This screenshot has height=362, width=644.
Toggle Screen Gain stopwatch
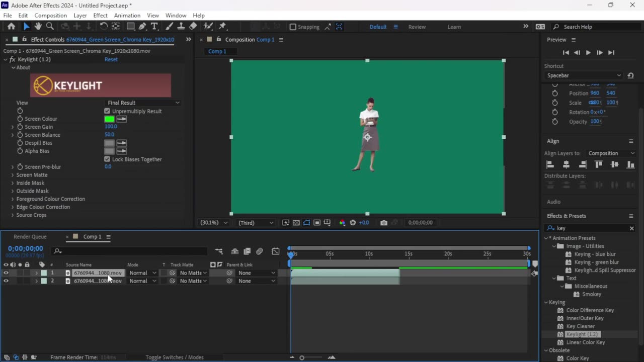click(x=20, y=127)
